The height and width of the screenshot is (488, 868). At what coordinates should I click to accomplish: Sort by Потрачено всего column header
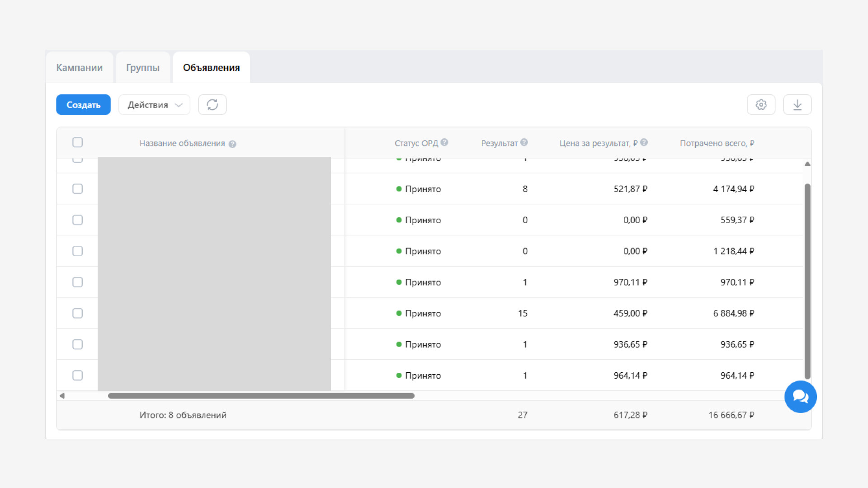click(x=717, y=143)
